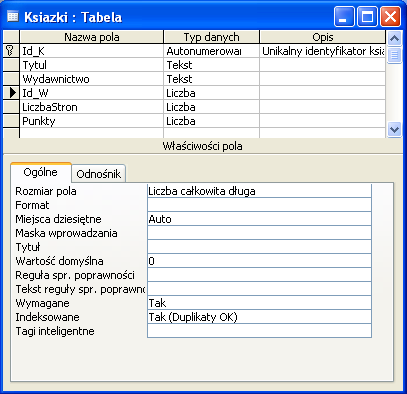The image size is (407, 394).
Task: Click the row selector for Wydawnictwo
Action: [x=11, y=79]
